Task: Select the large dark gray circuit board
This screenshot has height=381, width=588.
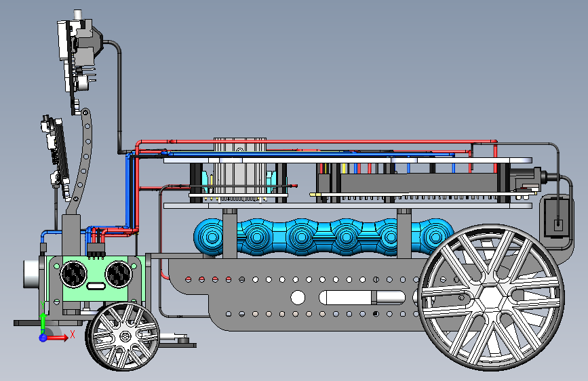Action: (419, 183)
